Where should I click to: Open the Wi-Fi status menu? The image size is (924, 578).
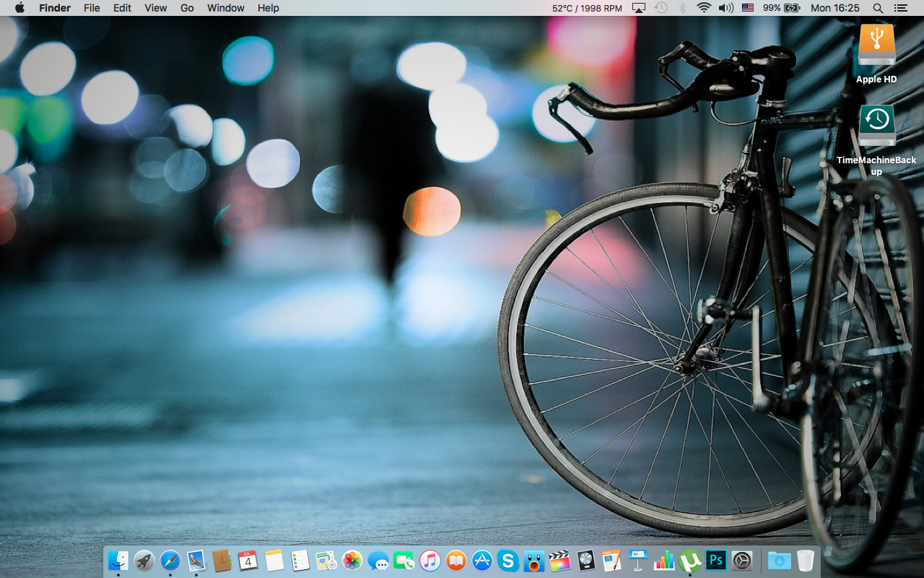(704, 8)
